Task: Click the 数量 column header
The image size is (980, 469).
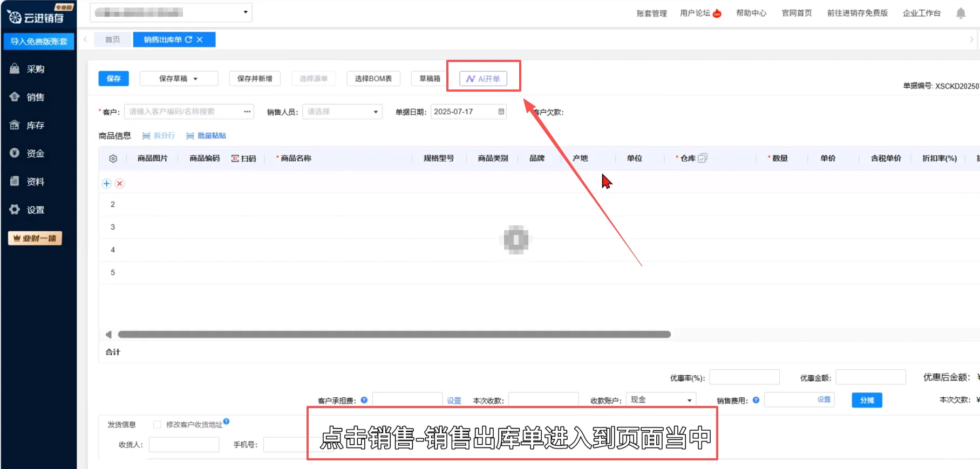Action: pyautogui.click(x=778, y=158)
